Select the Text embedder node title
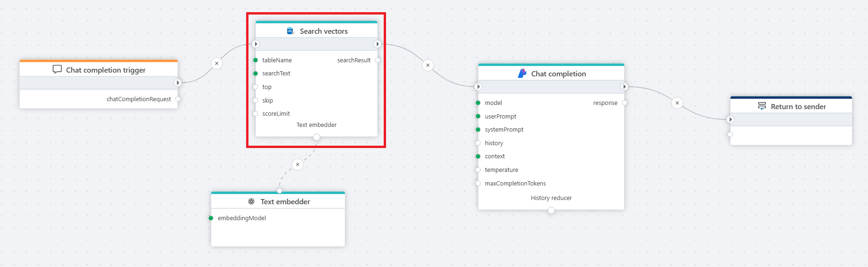 click(x=285, y=201)
